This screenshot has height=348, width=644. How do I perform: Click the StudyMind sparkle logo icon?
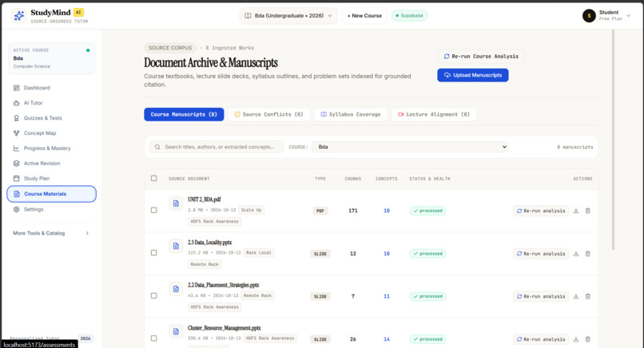(x=19, y=16)
